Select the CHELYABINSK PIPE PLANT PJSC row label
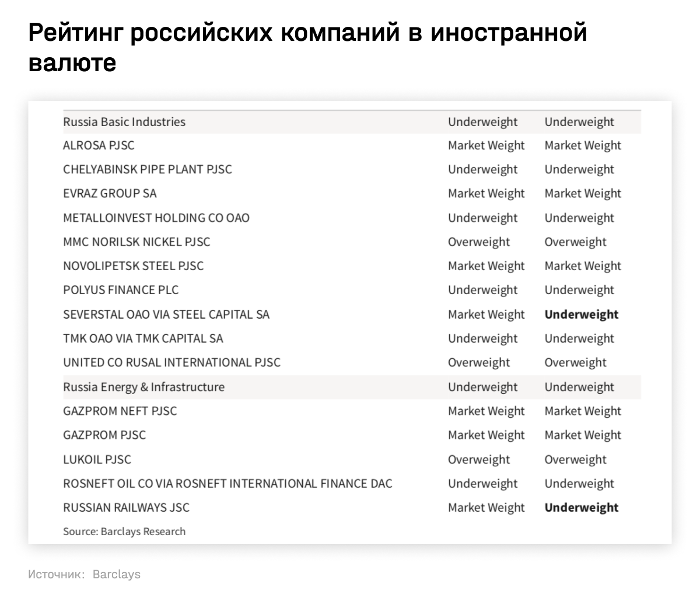700x604 pixels. pos(147,169)
